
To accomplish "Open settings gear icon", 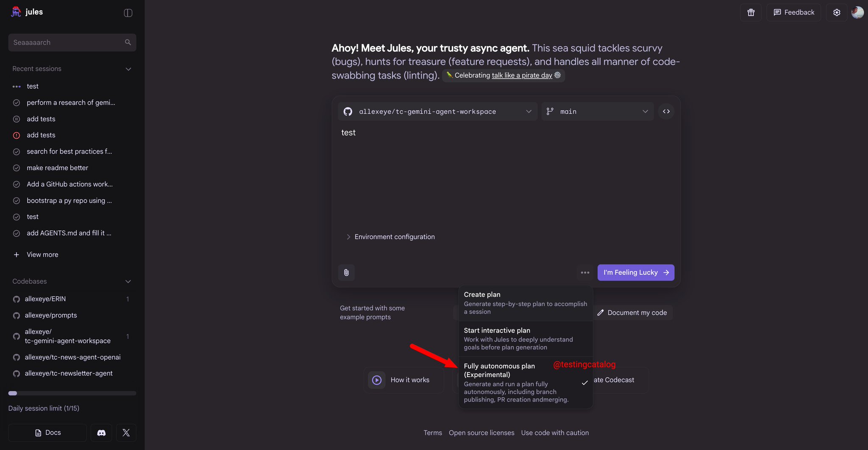I will coord(837,13).
